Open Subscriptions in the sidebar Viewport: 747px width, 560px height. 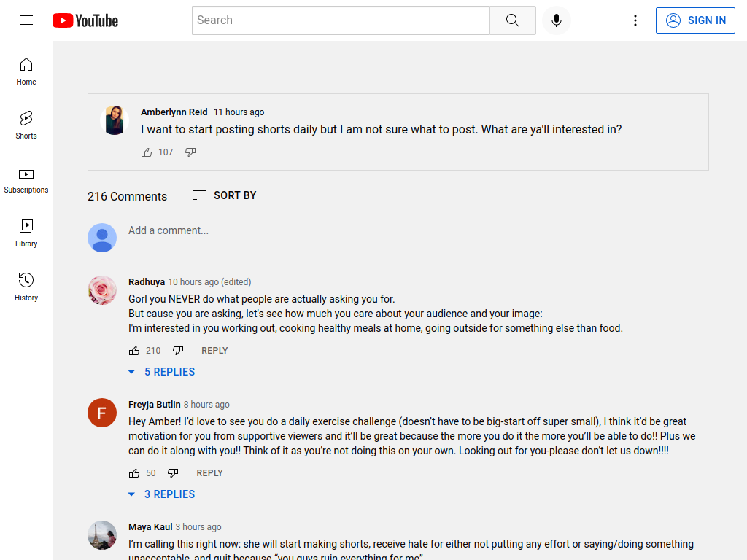[26, 179]
